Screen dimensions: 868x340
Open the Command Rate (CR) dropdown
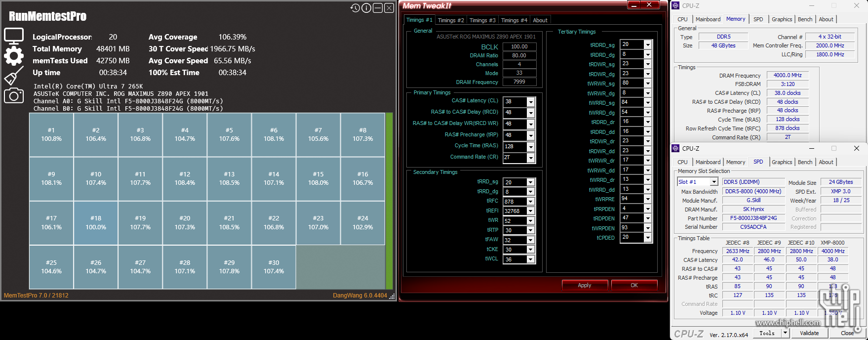531,158
